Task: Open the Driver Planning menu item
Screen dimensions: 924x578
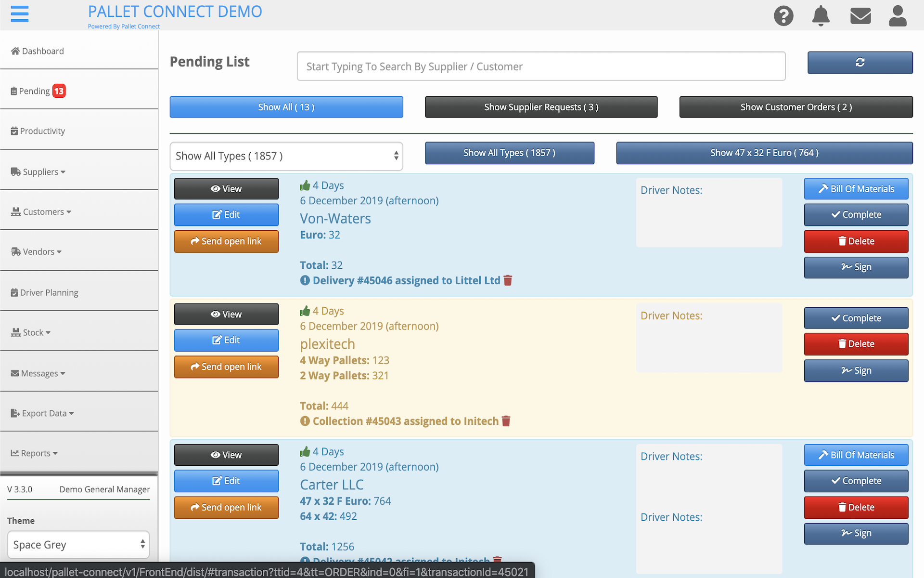Action: pos(48,292)
